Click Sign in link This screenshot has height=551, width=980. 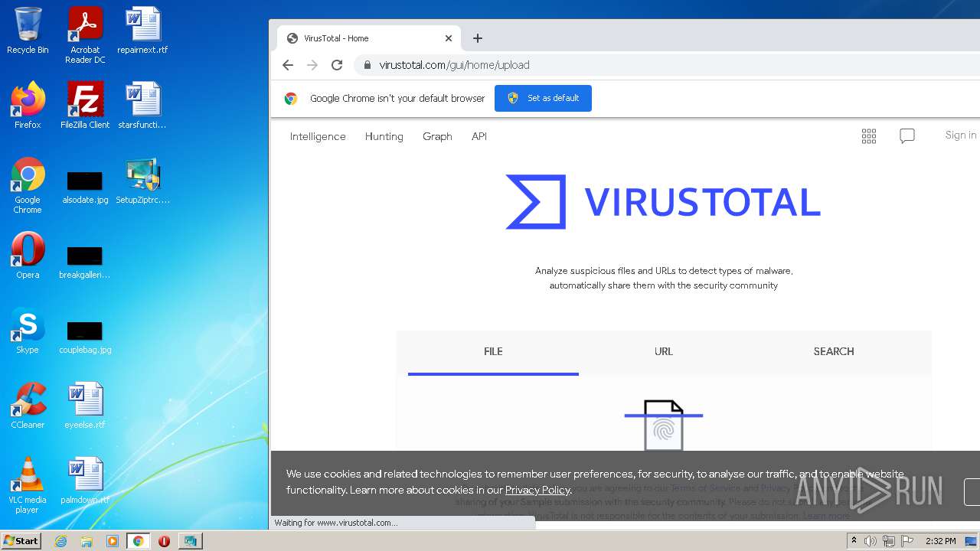[961, 135]
